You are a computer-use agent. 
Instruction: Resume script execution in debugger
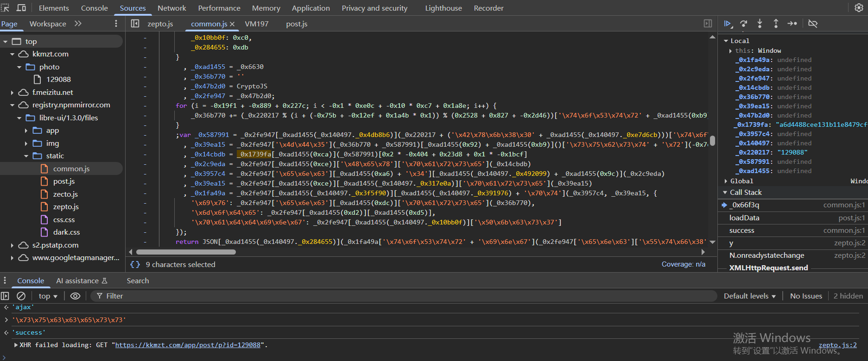pos(728,24)
